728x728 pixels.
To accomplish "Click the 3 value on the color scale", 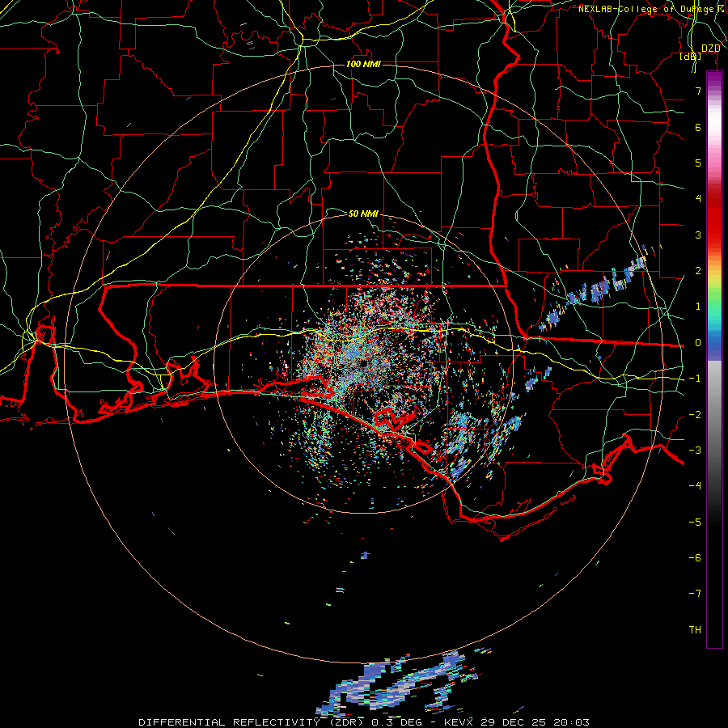I will point(698,235).
